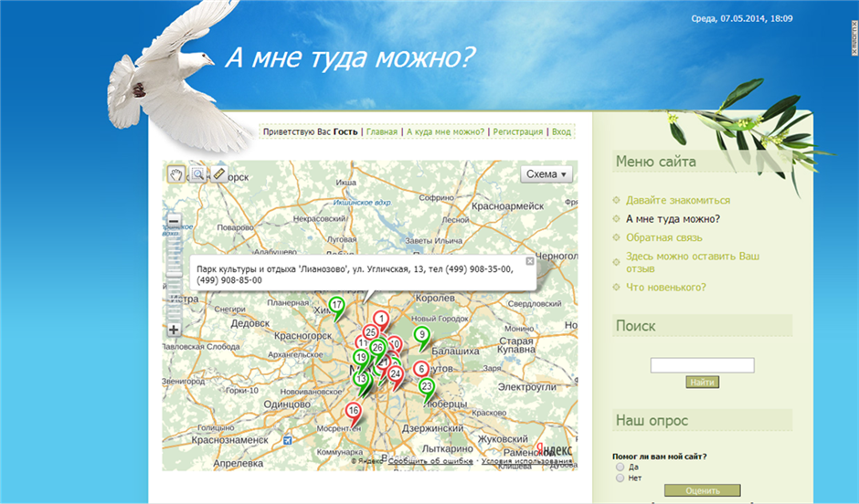Click the map zoom out minus button
This screenshot has width=859, height=504.
[174, 222]
